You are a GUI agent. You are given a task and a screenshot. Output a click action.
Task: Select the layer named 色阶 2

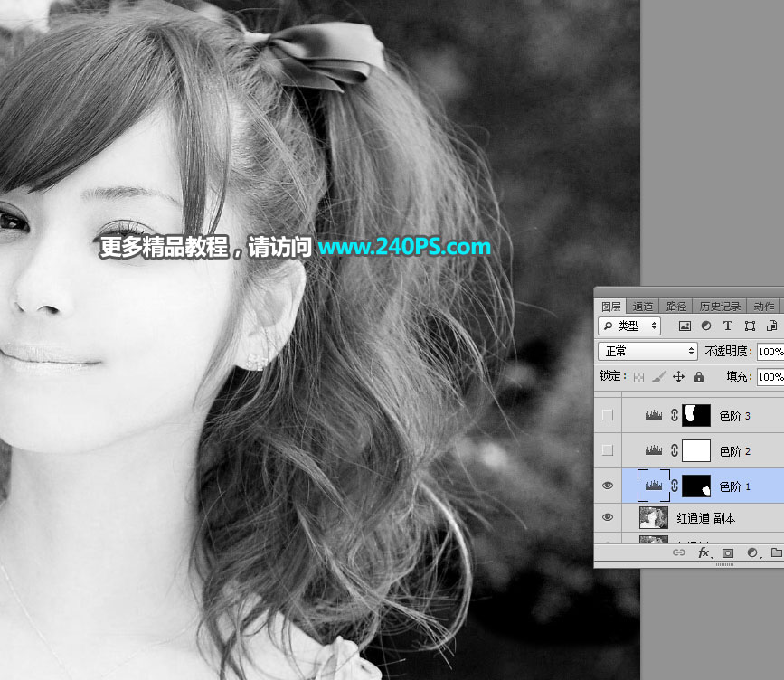(734, 451)
